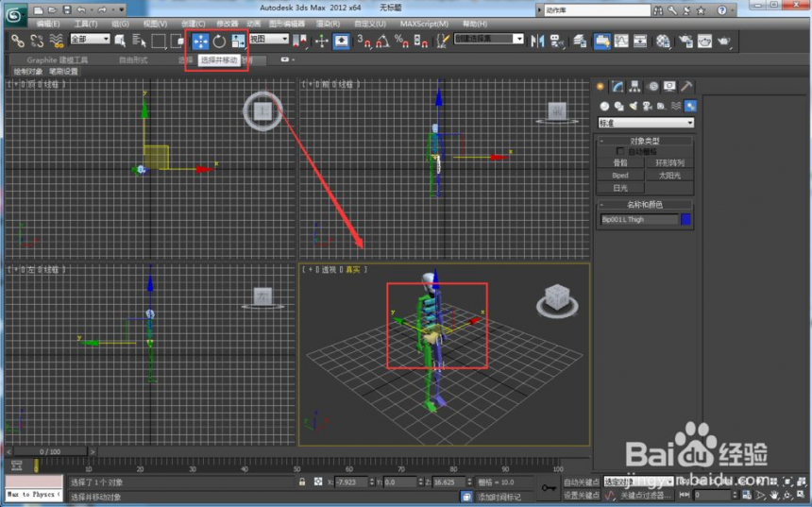The height and width of the screenshot is (507, 812).
Task: Click the Select Object arrow tool
Action: click(120, 41)
